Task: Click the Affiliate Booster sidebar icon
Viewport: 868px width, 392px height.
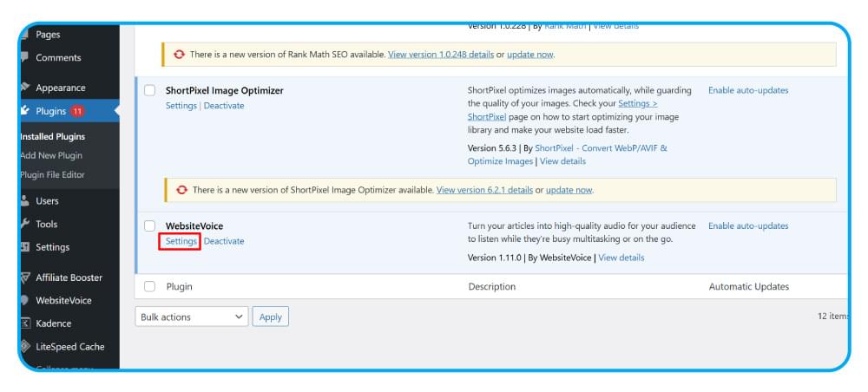Action: pyautogui.click(x=24, y=278)
